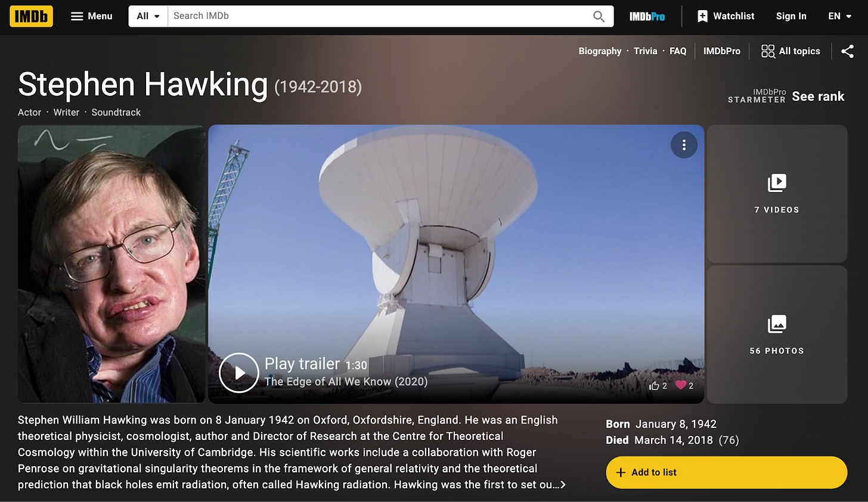Viewport: 868px width, 502px height.
Task: Open Watchlist with the bookmark plus icon
Action: point(726,16)
